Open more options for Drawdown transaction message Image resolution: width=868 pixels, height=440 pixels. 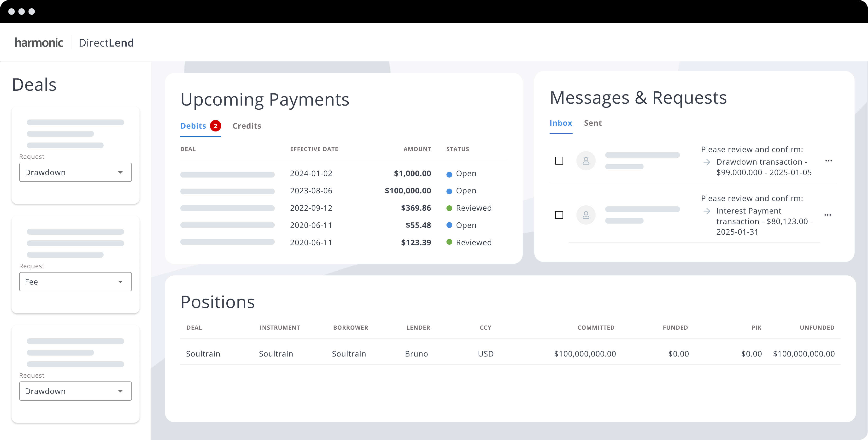point(828,161)
